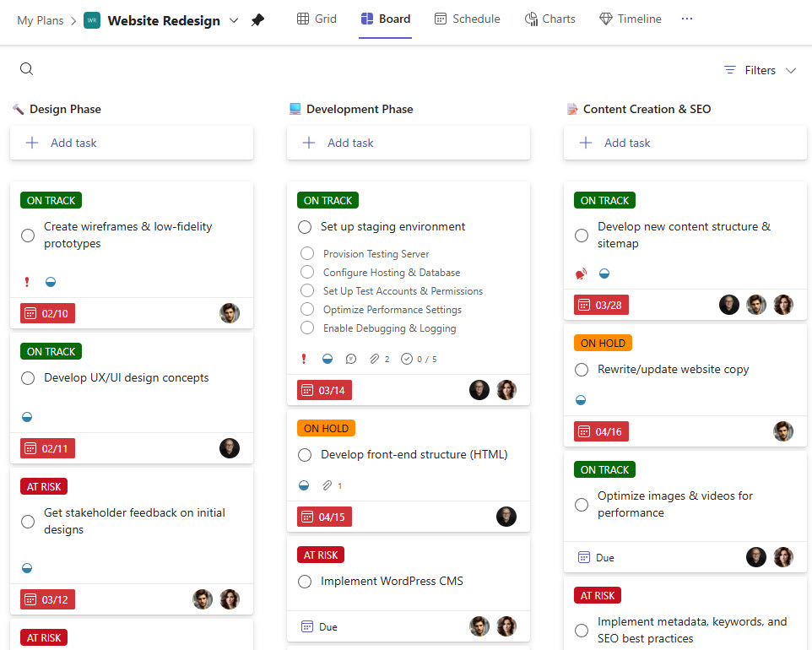
Task: Open the more views ellipsis menu
Action: click(x=687, y=19)
